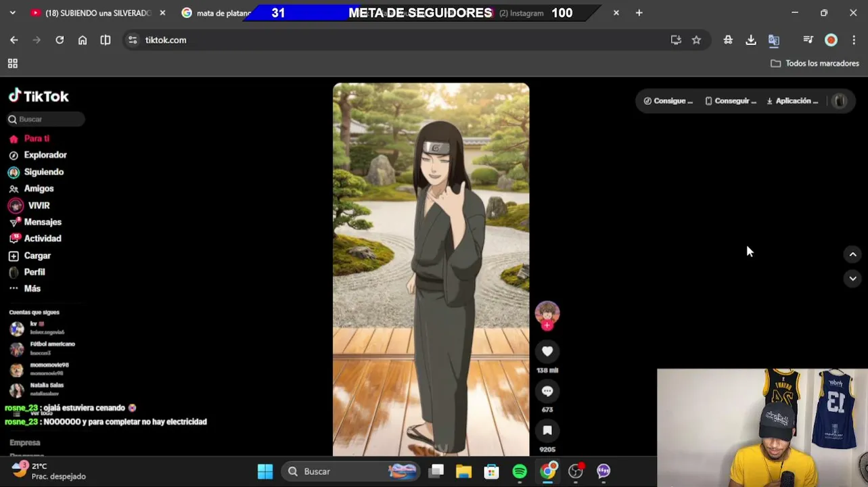
Task: Bookmark this page with star icon
Action: [x=696, y=40]
